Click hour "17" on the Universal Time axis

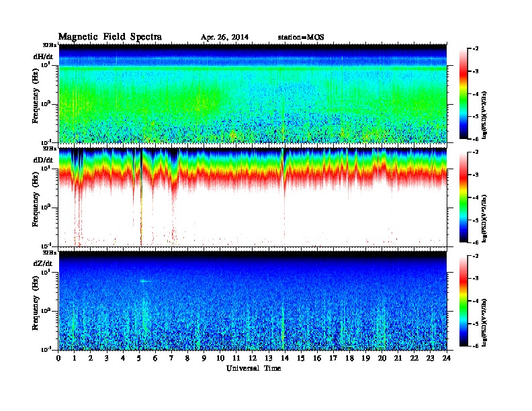[333, 358]
